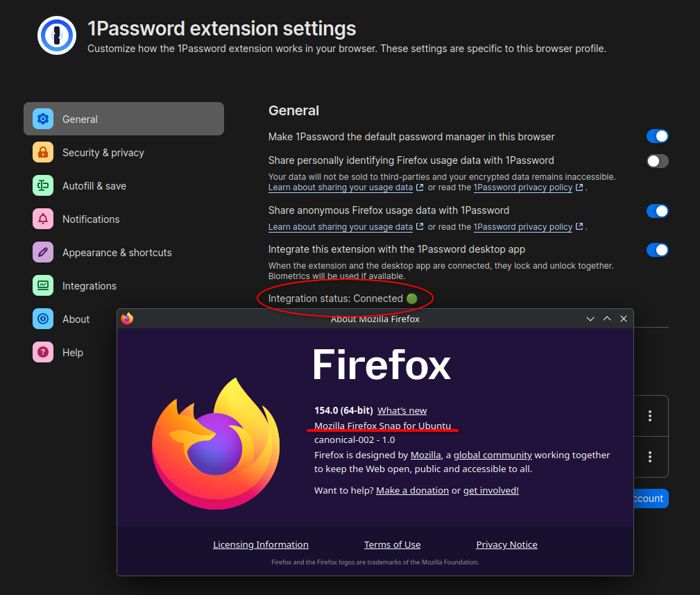This screenshot has width=700, height=595.
Task: Open the About section in sidebar
Action: click(70, 319)
